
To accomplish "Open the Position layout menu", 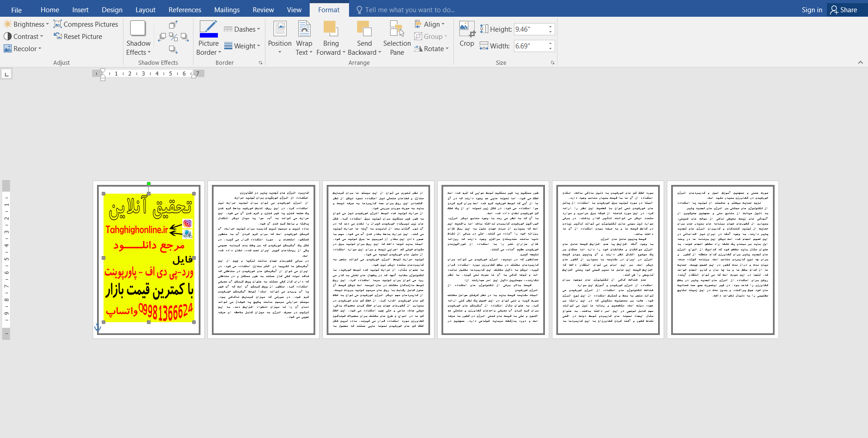I will (x=279, y=38).
